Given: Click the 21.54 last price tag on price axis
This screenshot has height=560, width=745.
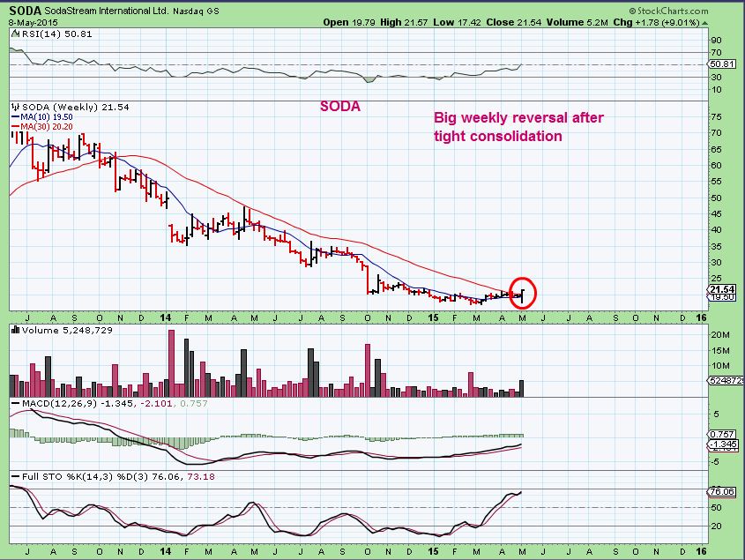Looking at the screenshot, I should click(x=722, y=289).
